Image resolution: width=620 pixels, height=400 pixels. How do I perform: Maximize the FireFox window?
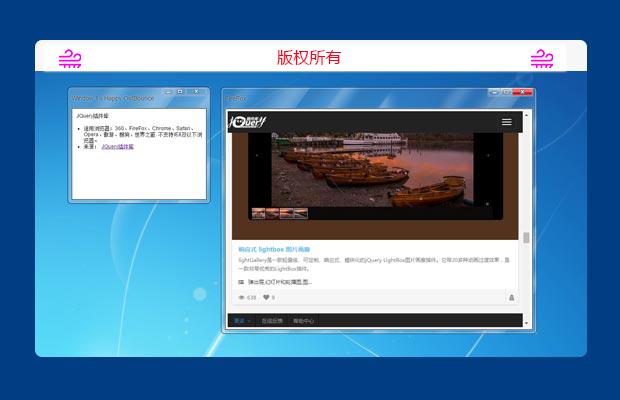506,92
